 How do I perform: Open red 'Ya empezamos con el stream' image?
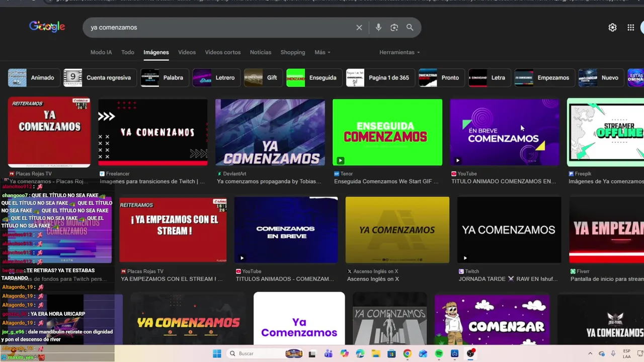pos(173,230)
